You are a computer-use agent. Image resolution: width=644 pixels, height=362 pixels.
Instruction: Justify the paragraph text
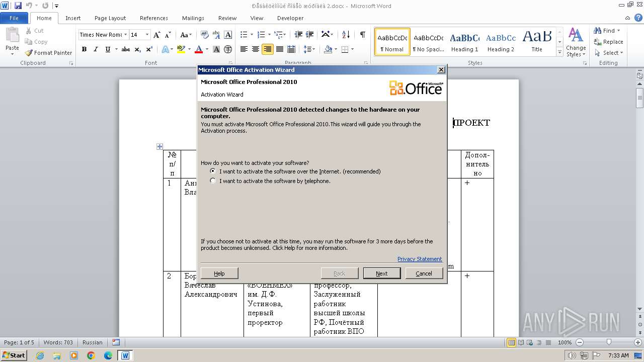pyautogui.click(x=279, y=49)
